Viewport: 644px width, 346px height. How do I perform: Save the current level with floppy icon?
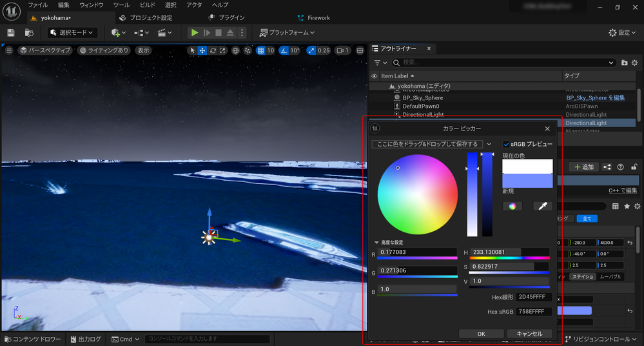coord(11,32)
